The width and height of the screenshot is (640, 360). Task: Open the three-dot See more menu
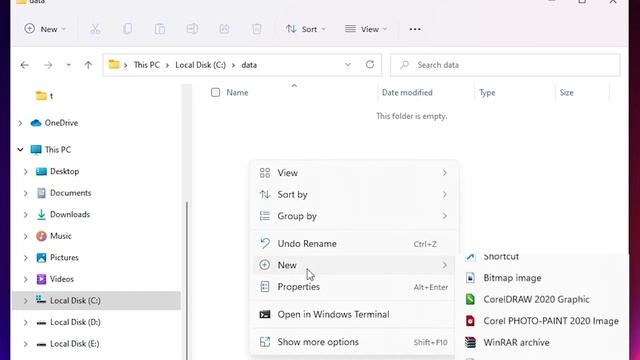click(415, 29)
